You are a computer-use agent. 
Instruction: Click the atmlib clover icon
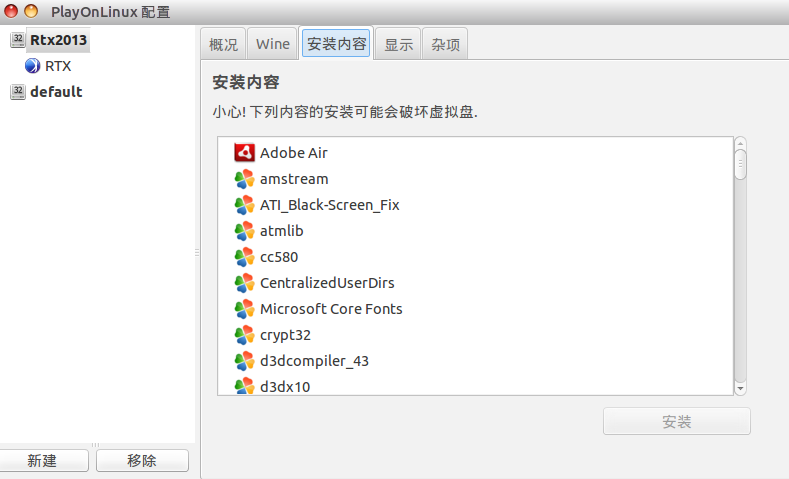coord(245,231)
